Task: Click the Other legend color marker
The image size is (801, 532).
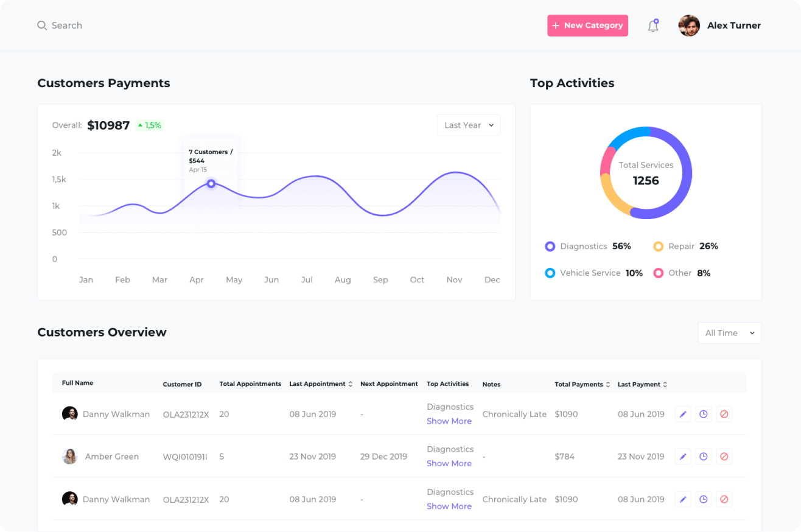Action: coord(659,273)
